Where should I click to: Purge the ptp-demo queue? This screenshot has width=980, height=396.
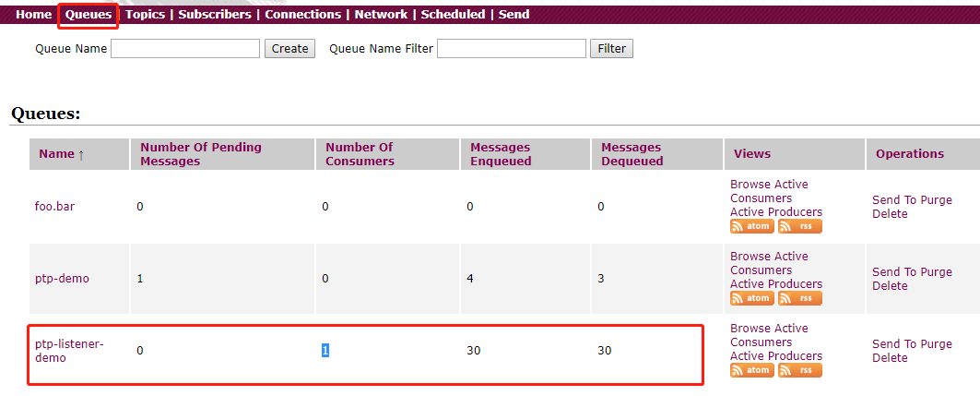pyautogui.click(x=936, y=272)
